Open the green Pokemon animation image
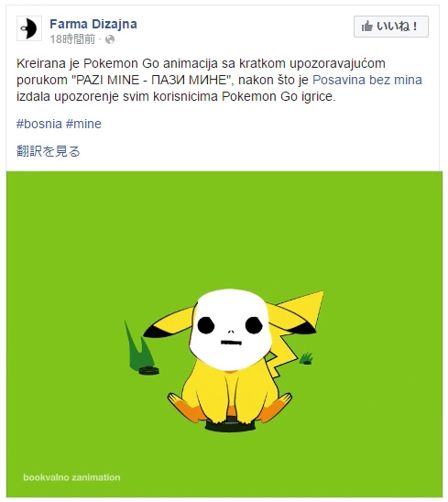 pyautogui.click(x=224, y=334)
